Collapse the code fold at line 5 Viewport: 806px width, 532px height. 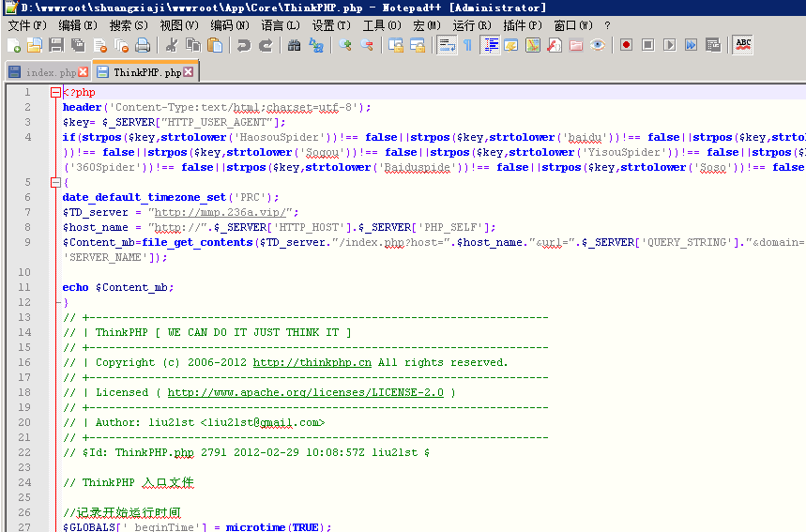click(55, 182)
